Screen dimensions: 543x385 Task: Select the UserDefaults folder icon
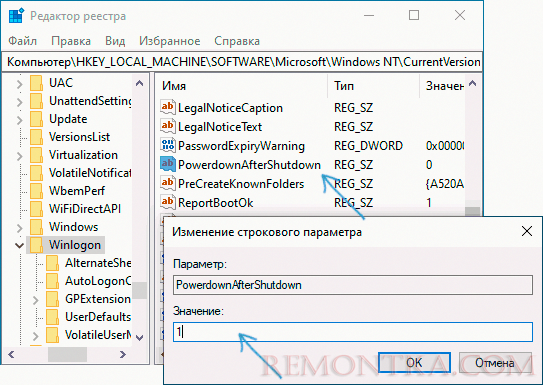[52, 317]
